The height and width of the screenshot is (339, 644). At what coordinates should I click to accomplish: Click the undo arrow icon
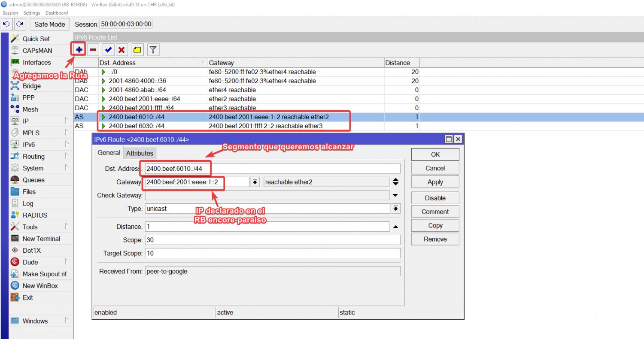pyautogui.click(x=6, y=24)
